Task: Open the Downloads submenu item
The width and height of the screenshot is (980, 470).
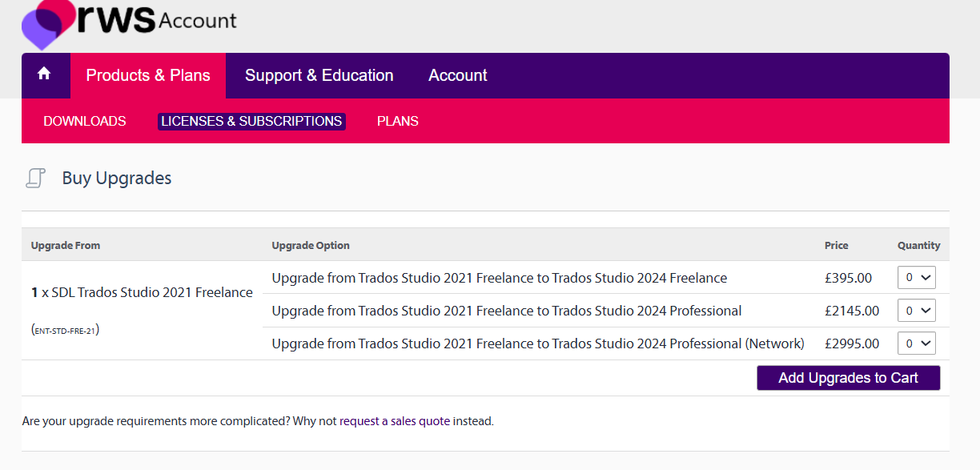Action: coord(85,121)
